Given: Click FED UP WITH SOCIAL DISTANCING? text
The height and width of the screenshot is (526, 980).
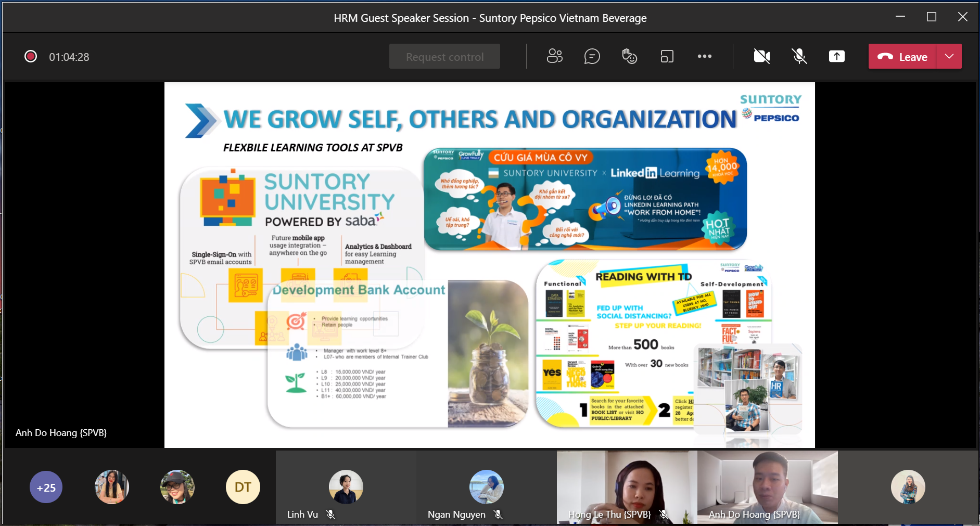Looking at the screenshot, I should pos(634,312).
